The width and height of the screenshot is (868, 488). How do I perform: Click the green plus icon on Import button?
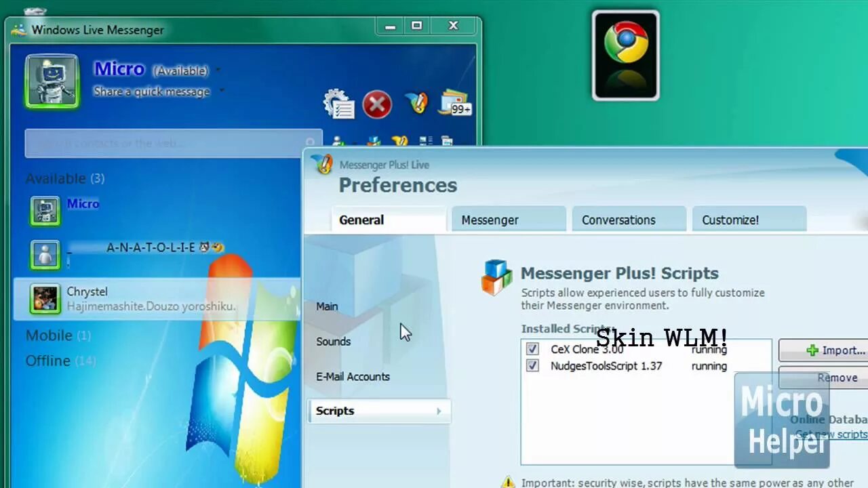click(x=812, y=350)
